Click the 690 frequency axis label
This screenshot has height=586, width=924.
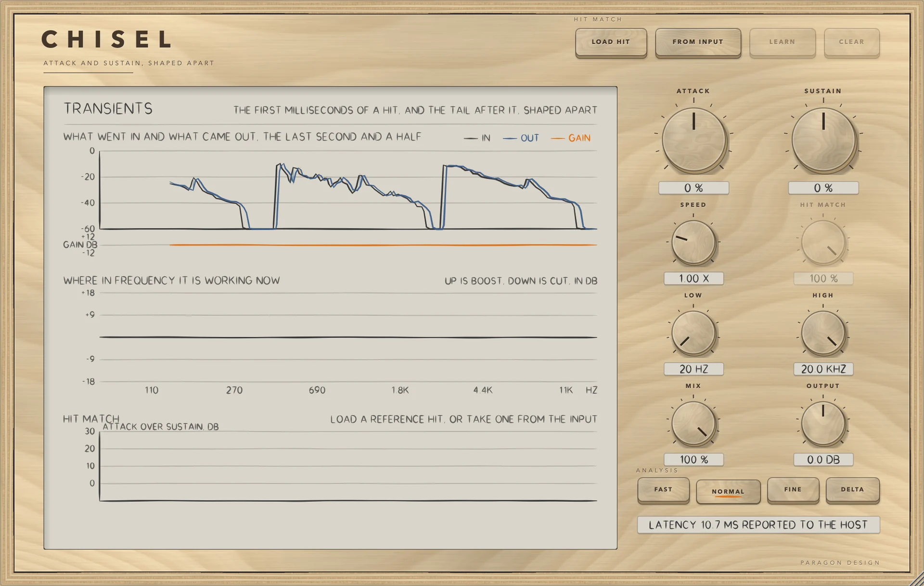(x=317, y=390)
